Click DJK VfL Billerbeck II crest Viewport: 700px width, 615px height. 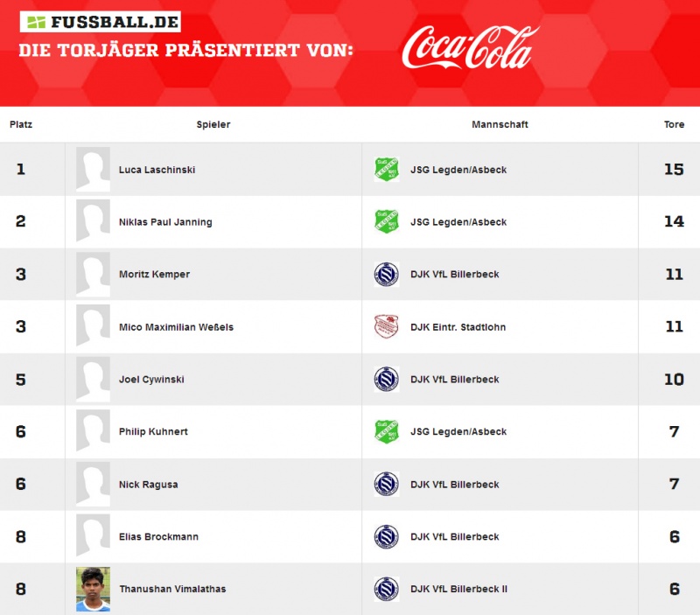coord(387,589)
